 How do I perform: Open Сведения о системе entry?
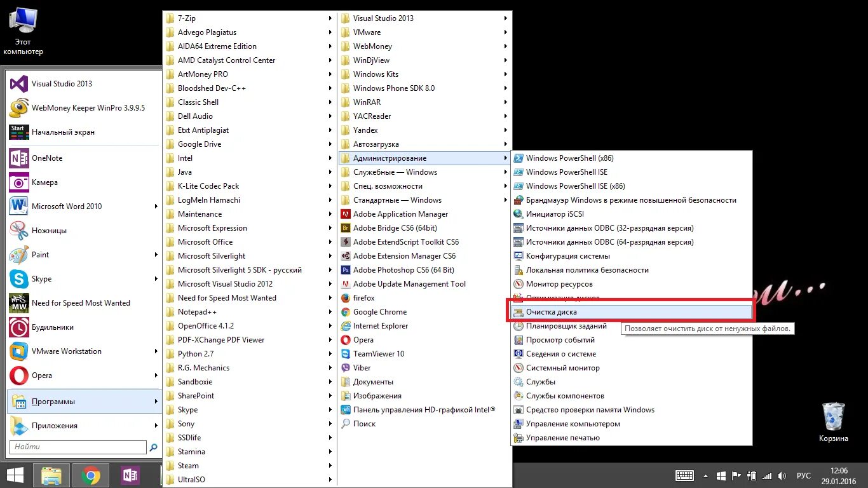(x=632, y=354)
